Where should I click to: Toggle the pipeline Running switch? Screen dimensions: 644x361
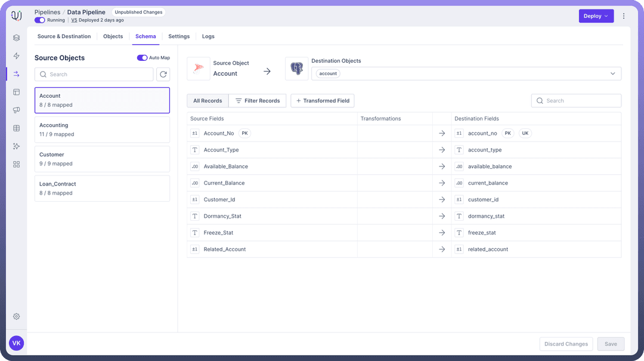[40, 20]
